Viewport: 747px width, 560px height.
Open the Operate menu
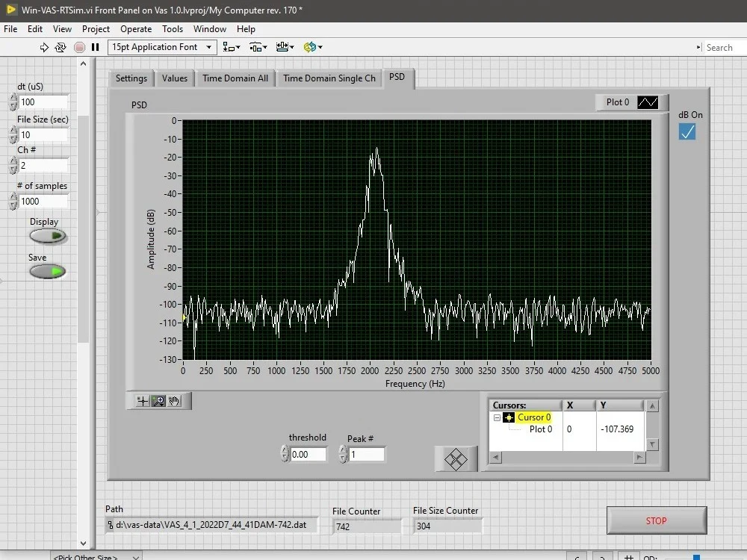tap(135, 29)
